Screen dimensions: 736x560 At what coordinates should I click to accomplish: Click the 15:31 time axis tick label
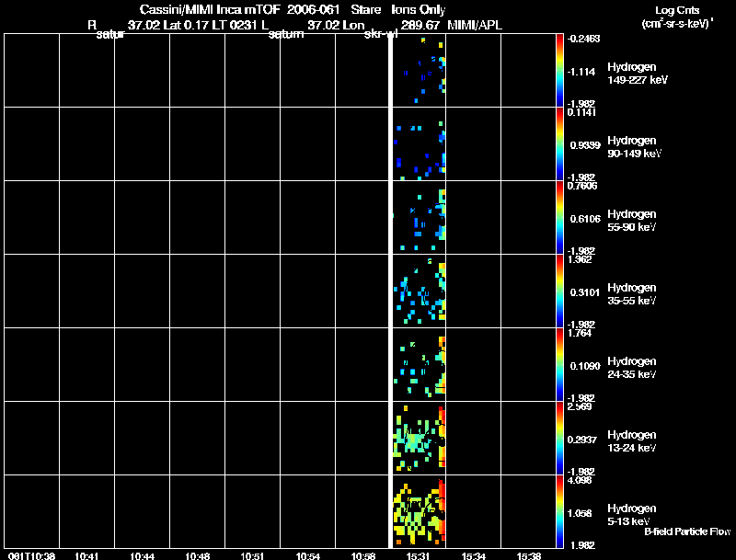(x=418, y=556)
